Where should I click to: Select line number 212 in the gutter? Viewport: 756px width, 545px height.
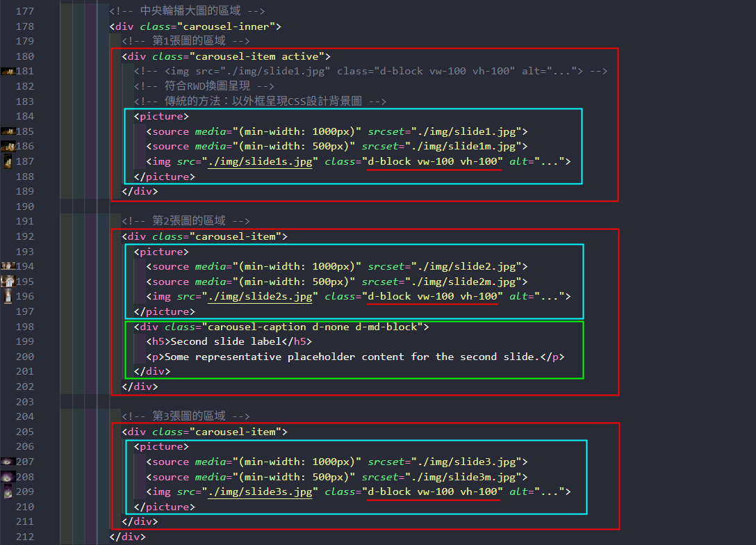coord(24,537)
